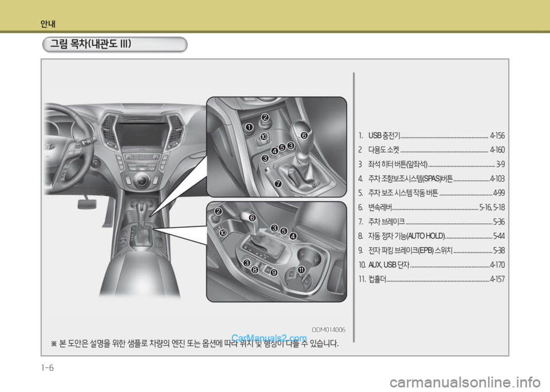Click the '3 좌석 히터 버튼(앞좌석)' entry

tap(431, 164)
